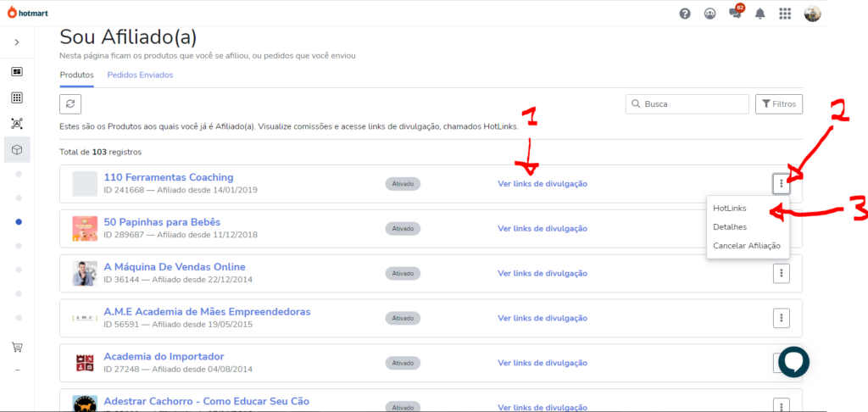Viewport: 868px width, 412px height.
Task: Select HotLinks from the context menu
Action: coord(730,208)
